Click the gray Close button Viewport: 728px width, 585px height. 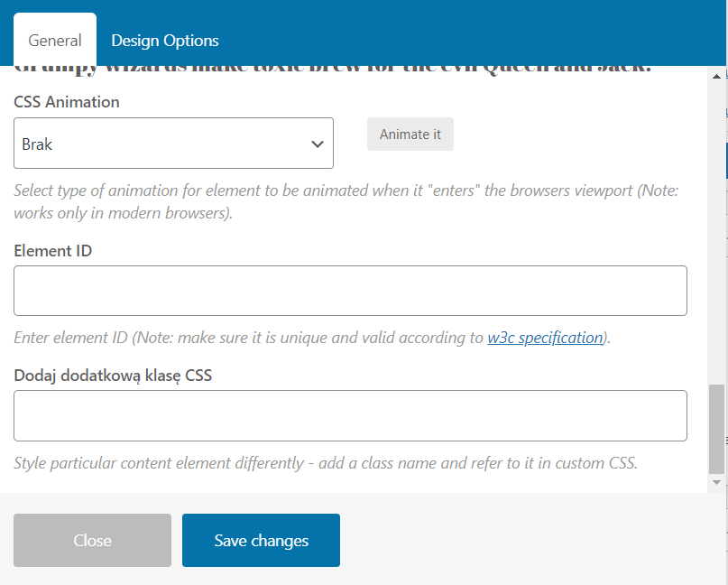pos(92,540)
